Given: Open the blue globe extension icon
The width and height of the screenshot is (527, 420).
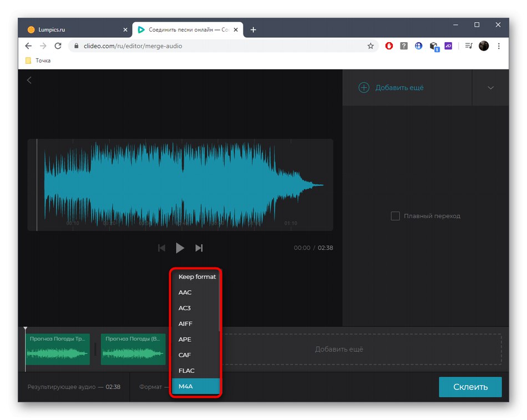Looking at the screenshot, I should (x=418, y=46).
